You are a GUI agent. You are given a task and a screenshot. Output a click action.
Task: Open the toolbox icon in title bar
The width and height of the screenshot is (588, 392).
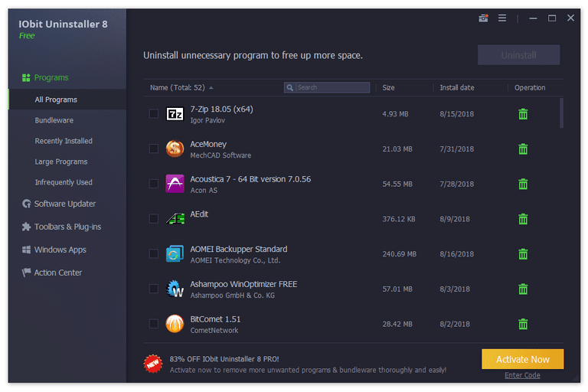[x=483, y=18]
